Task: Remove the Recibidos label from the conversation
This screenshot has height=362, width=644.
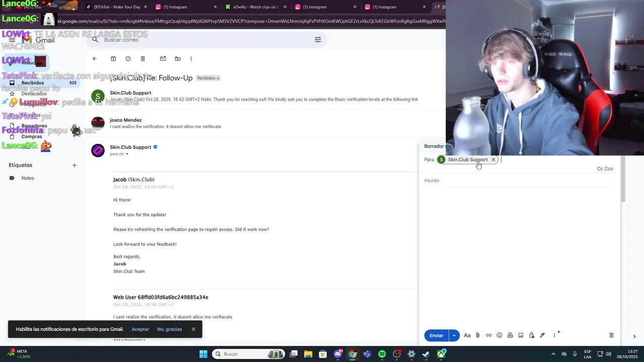Action: pyautogui.click(x=218, y=78)
